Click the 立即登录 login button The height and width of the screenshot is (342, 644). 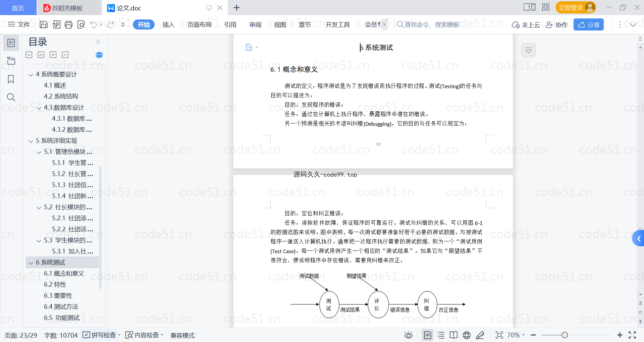click(576, 7)
